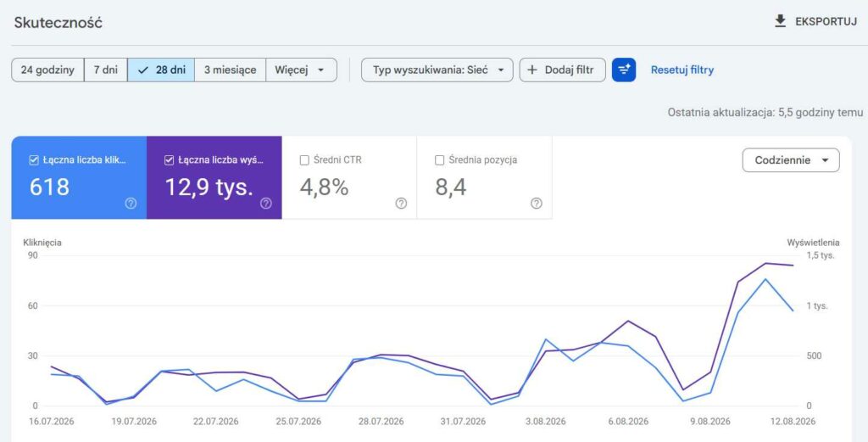Click the checkmark icon on 28 dni
Image resolution: width=868 pixels, height=442 pixels.
[x=143, y=70]
